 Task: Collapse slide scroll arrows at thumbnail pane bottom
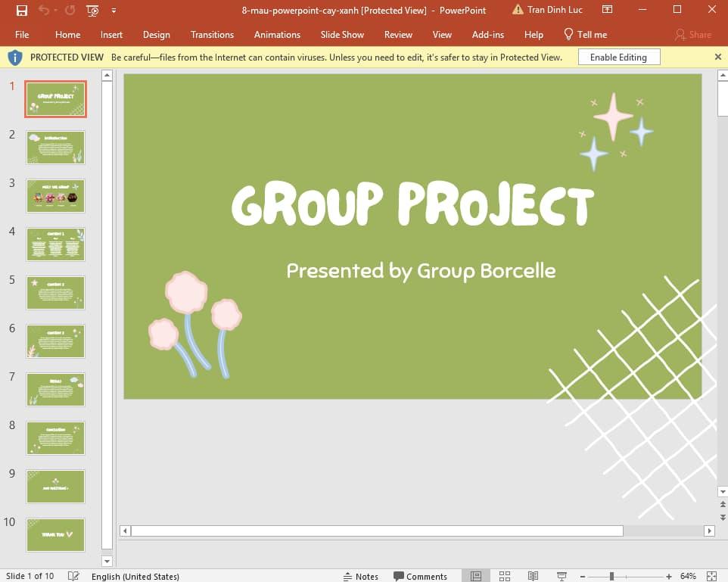click(x=107, y=561)
